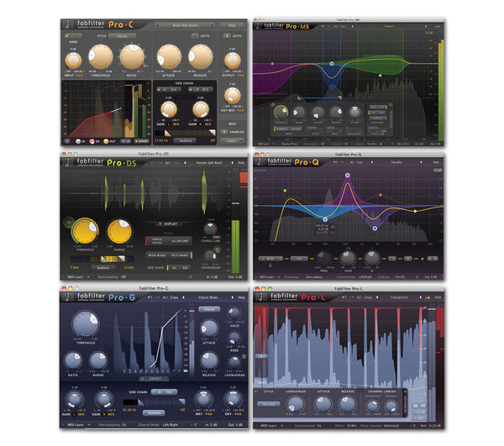Viewport: 504px width, 446px height.
Task: Click the Pro-C Ratio knob
Action: [x=132, y=56]
